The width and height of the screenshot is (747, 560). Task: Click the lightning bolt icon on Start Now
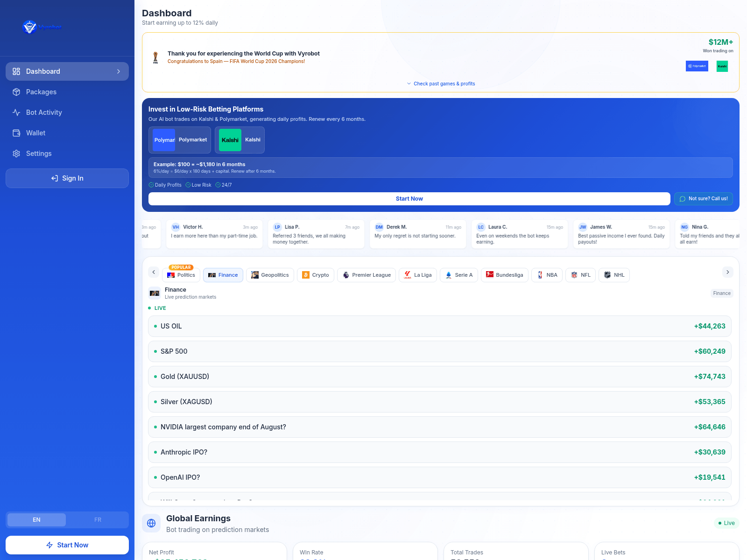pyautogui.click(x=49, y=545)
